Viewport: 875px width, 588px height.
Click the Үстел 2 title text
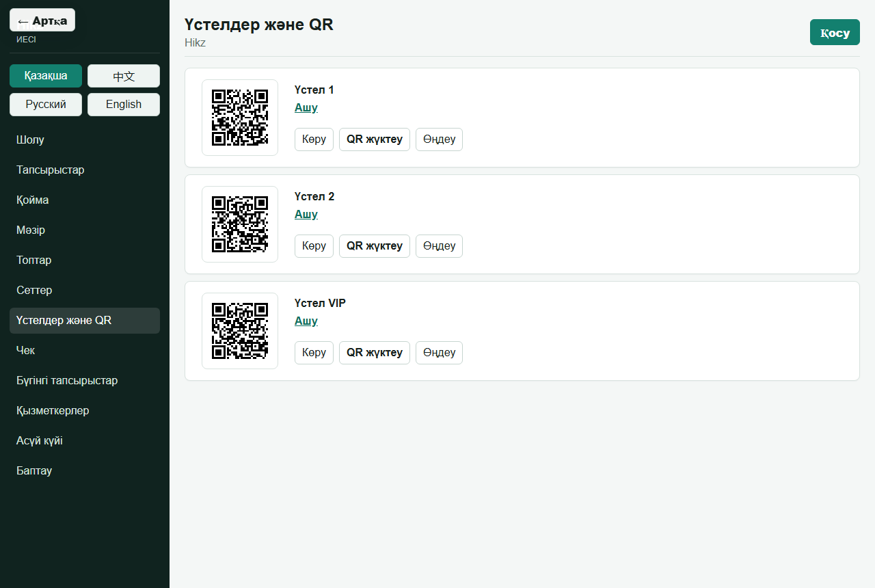coord(314,197)
